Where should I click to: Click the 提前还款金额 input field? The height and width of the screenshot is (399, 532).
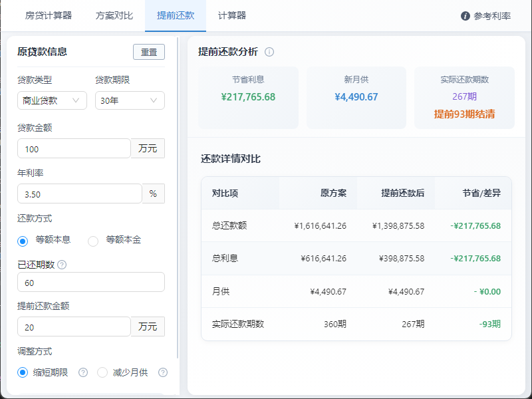pos(74,327)
